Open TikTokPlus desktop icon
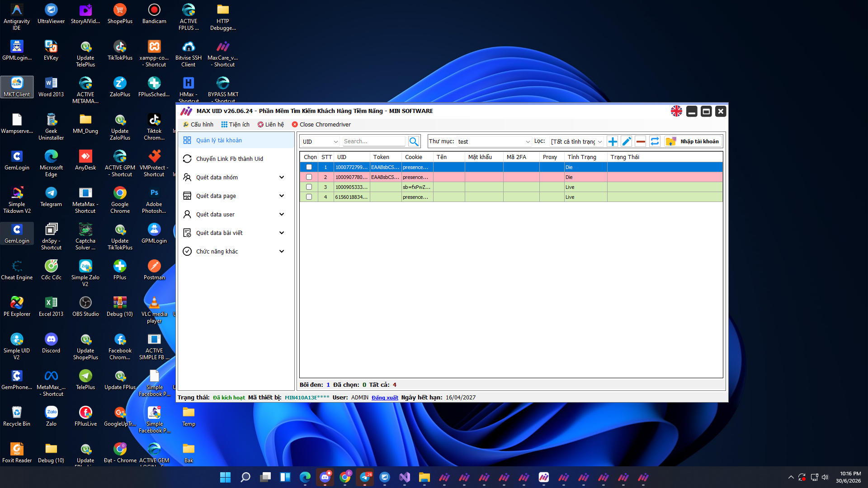This screenshot has width=868, height=488. (x=120, y=50)
